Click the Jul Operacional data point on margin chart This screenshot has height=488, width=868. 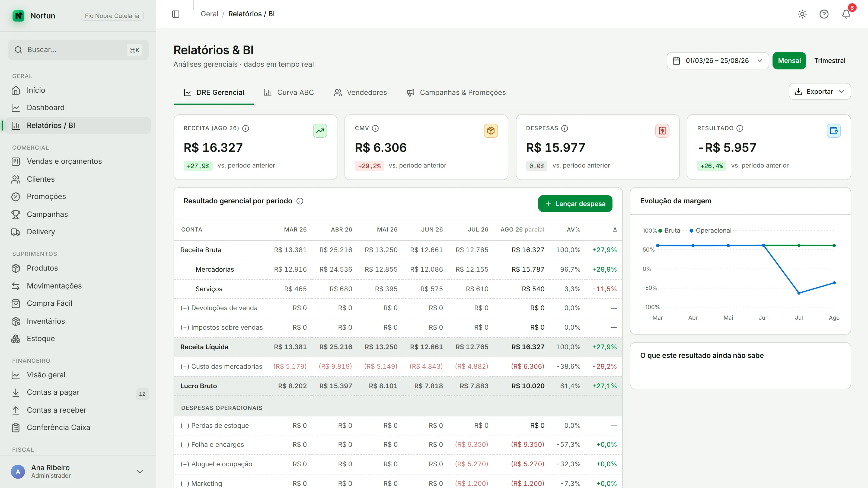coord(799,293)
